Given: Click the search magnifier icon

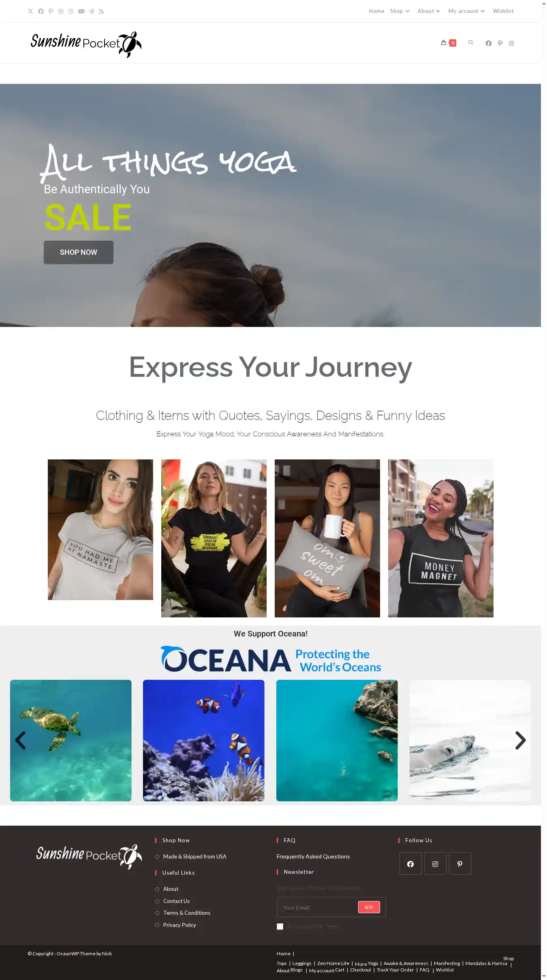Looking at the screenshot, I should click(471, 43).
